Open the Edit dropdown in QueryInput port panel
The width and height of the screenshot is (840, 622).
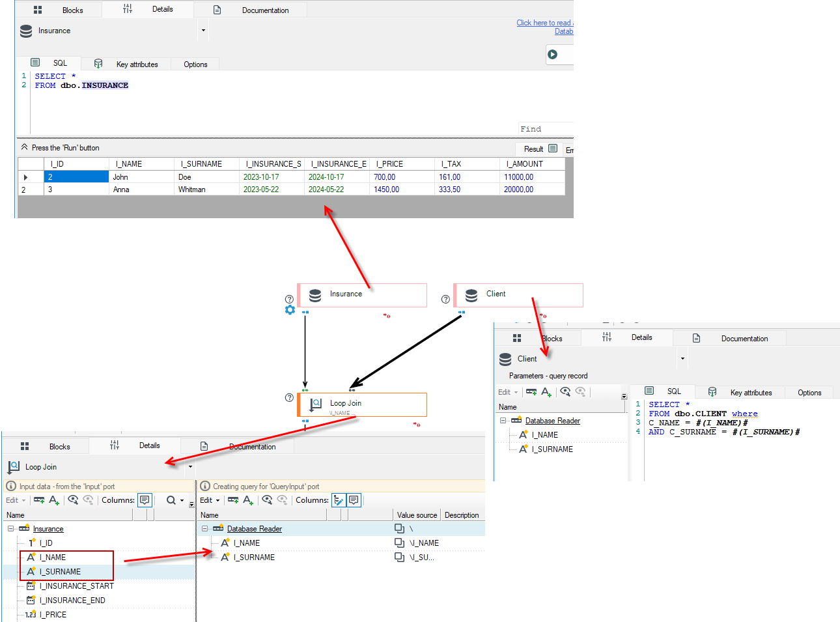[210, 500]
